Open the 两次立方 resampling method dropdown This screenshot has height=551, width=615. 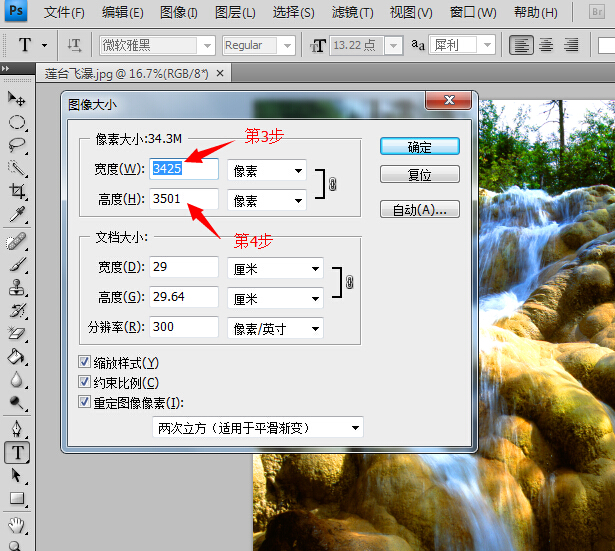point(257,428)
